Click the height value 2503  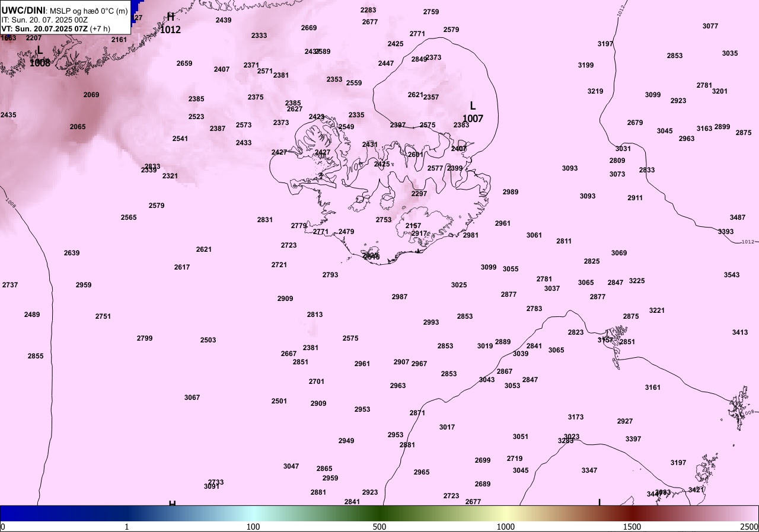[x=208, y=340]
